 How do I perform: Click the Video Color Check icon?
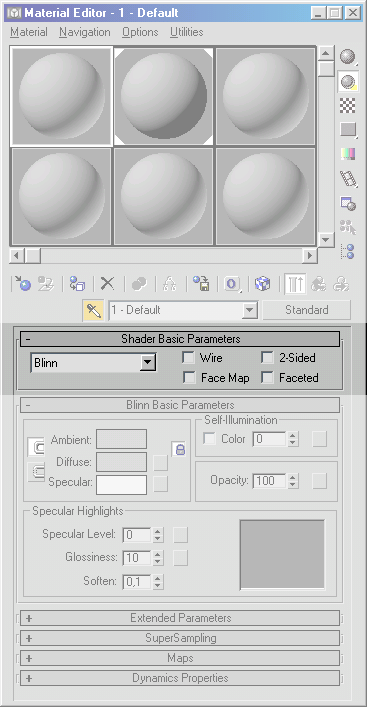[x=348, y=154]
